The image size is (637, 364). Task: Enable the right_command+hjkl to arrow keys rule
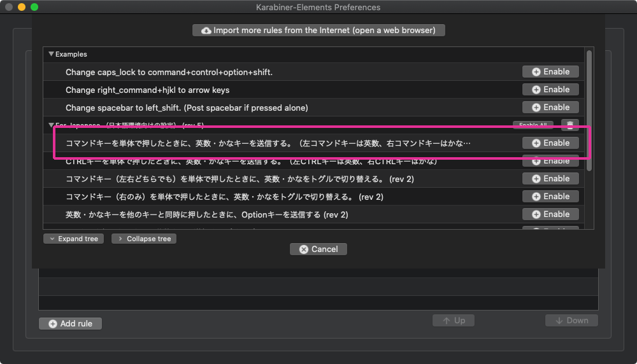coord(550,90)
